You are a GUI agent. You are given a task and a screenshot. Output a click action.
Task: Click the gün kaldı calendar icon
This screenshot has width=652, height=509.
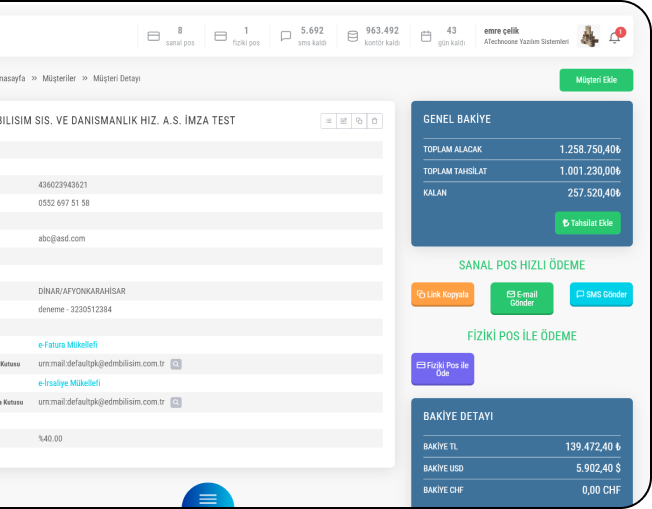426,36
